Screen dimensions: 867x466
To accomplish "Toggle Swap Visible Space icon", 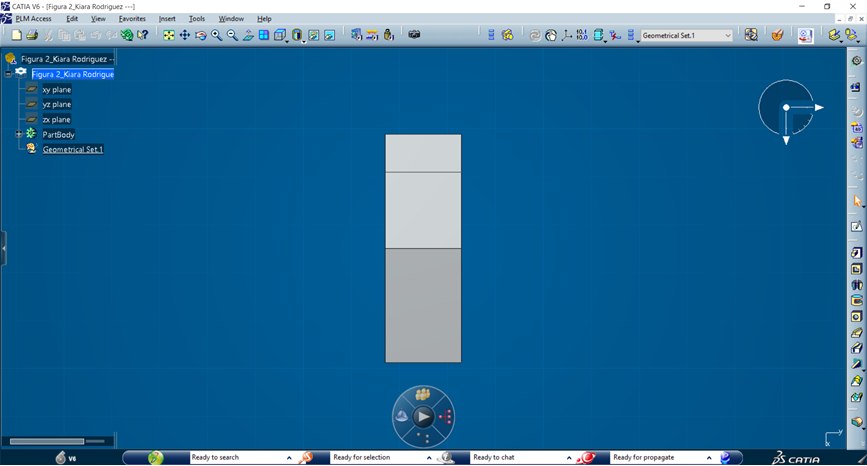I will coord(330,35).
